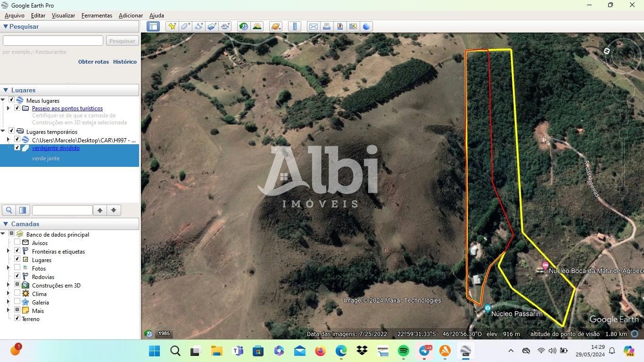Collapse the Lugares panel header
Viewport: 644px width, 362px height.
pos(6,90)
